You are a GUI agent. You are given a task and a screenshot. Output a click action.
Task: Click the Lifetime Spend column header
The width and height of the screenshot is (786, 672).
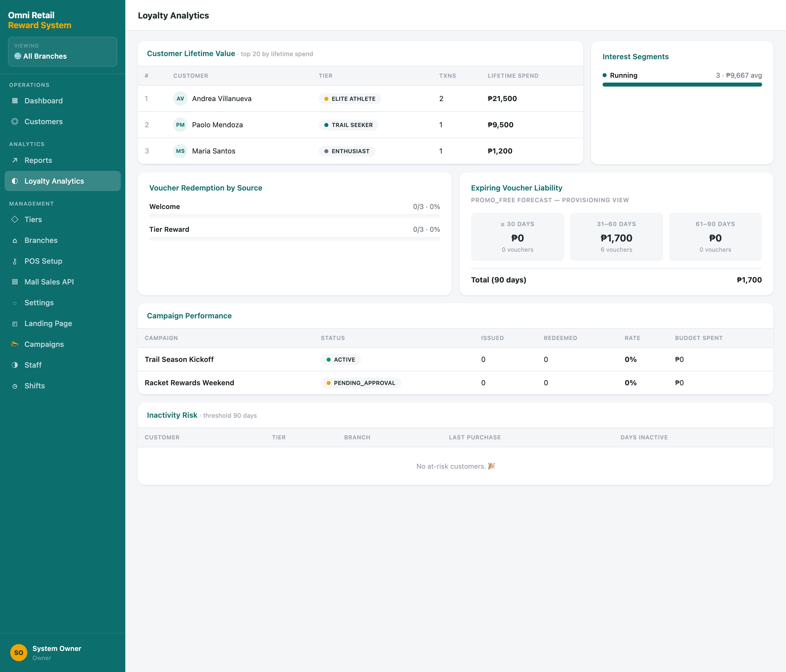point(513,76)
